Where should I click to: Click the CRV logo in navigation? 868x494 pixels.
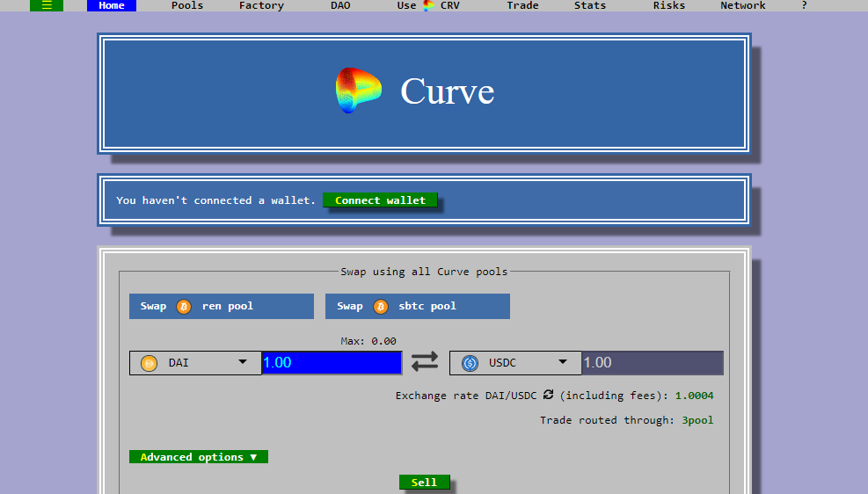428,5
